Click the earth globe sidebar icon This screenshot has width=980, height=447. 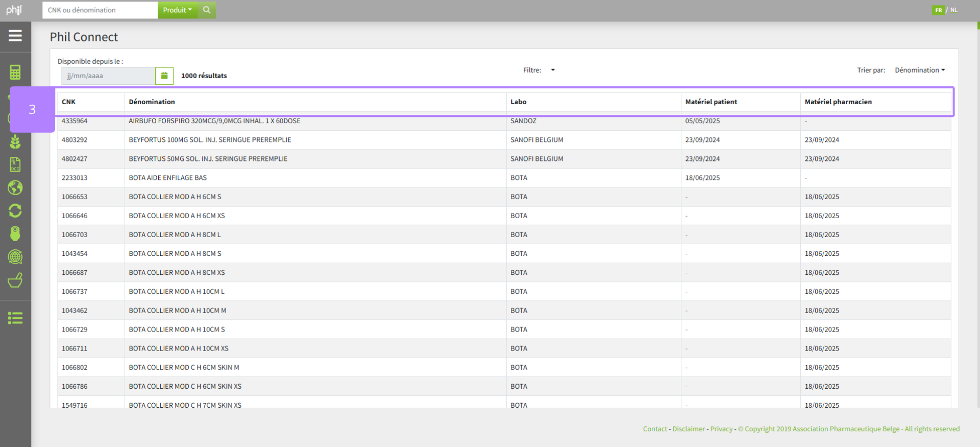(x=15, y=187)
